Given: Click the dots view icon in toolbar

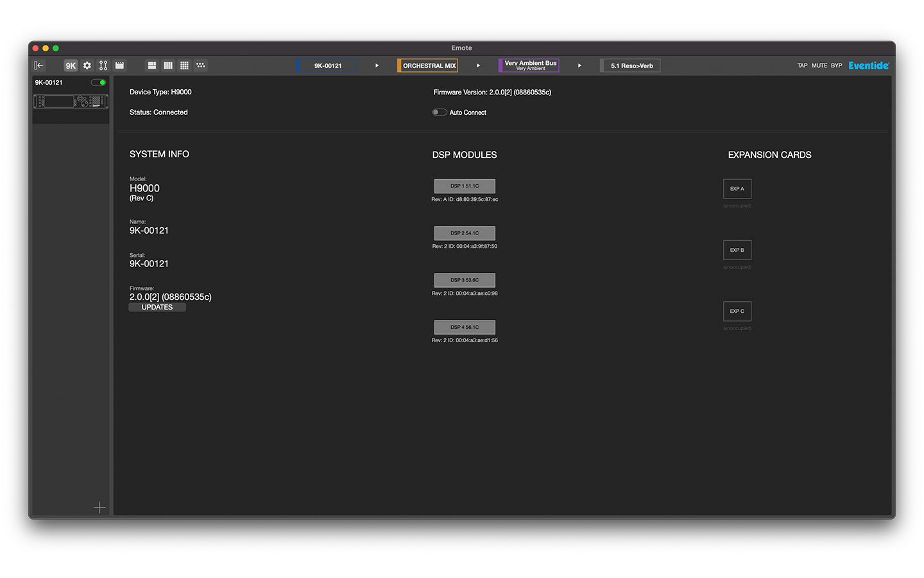Looking at the screenshot, I should click(x=201, y=66).
